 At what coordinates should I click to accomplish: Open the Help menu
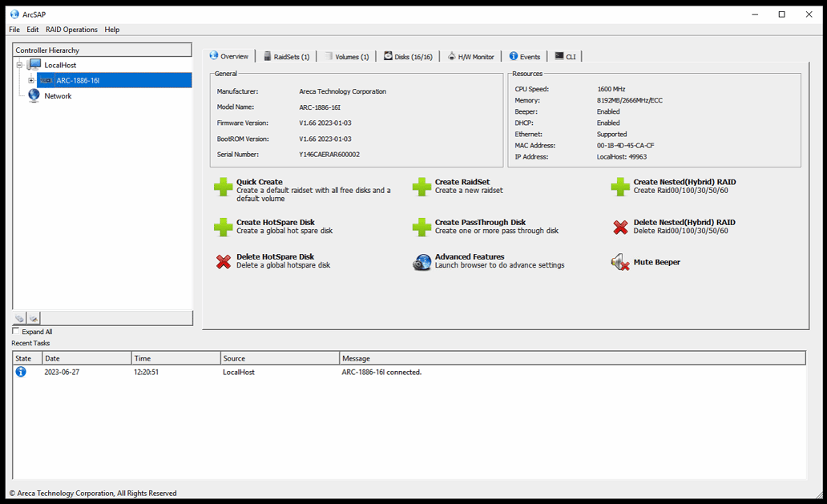point(112,29)
